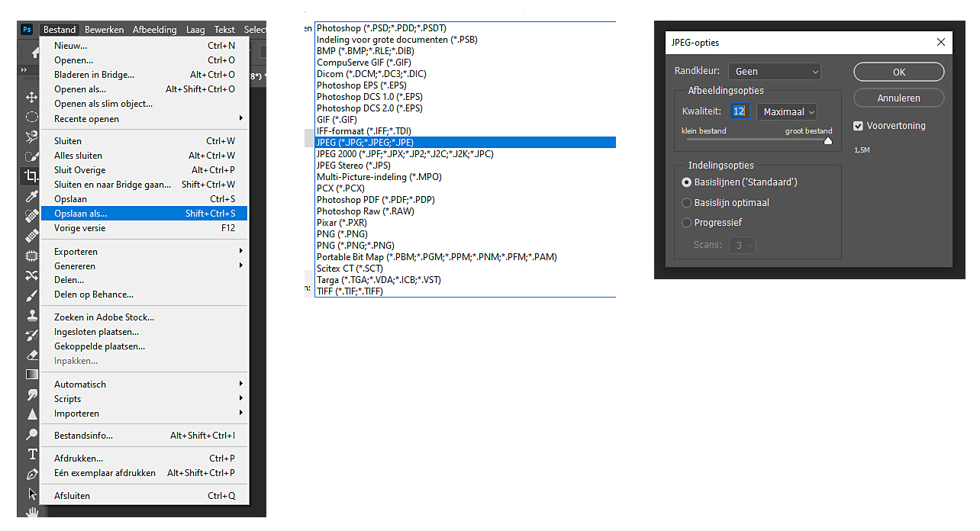
Task: Open the Maximaal quality preset dropdown
Action: tap(787, 111)
